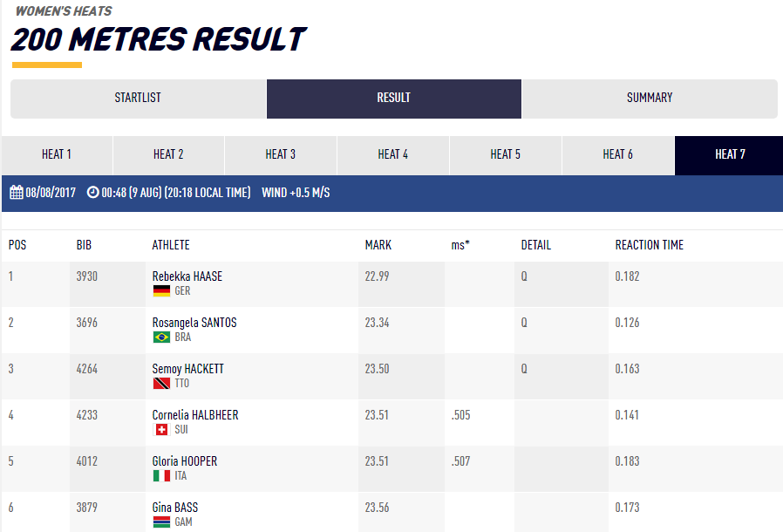Open Rebekka HAASE athlete profile
783x532 pixels.
point(187,276)
